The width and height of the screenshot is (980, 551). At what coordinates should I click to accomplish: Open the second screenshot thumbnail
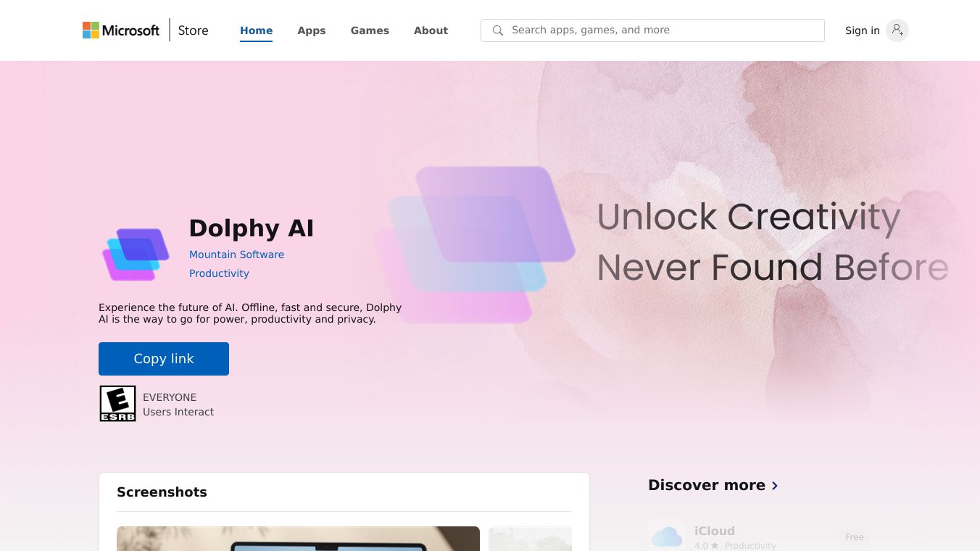530,539
